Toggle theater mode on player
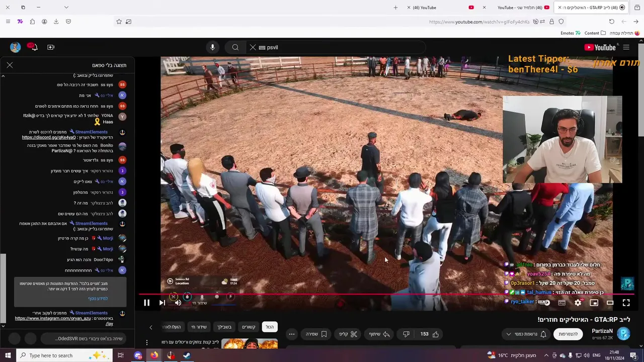The width and height of the screenshot is (644, 362). click(610, 303)
